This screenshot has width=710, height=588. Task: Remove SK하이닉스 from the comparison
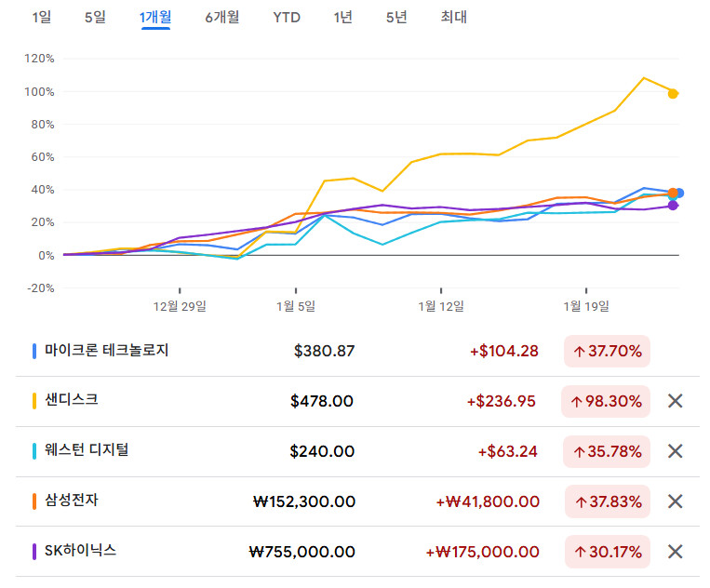click(676, 552)
